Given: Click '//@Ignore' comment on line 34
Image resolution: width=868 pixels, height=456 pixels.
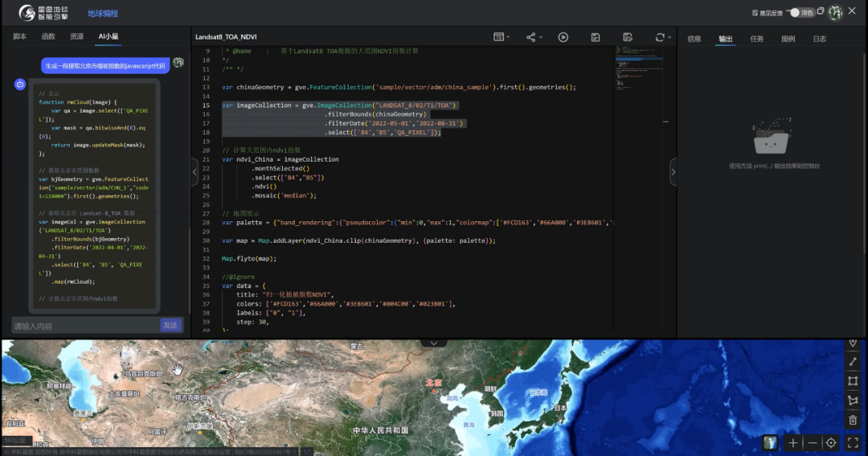Looking at the screenshot, I should coord(239,277).
